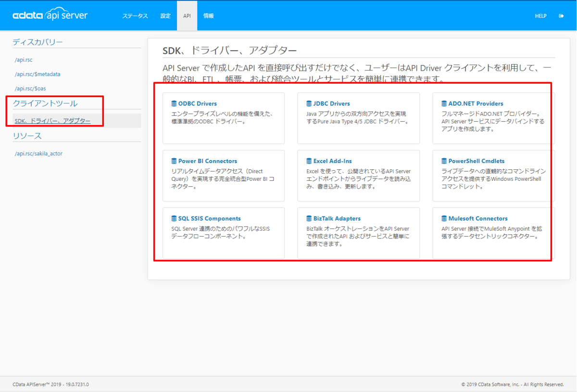
Task: Click the クライアントツール sidebar heading
Action: point(45,103)
